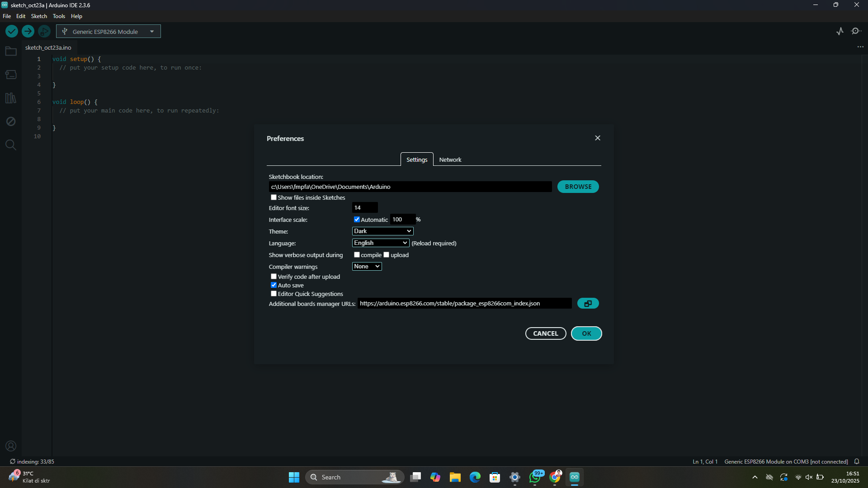Close the Preferences dialog with X
This screenshot has height=488, width=868.
[x=598, y=138]
